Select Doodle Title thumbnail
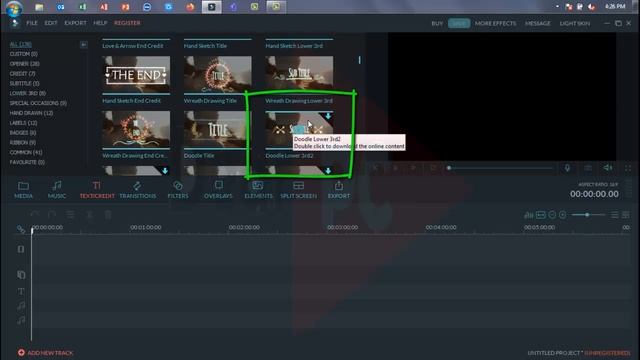Viewport: 640px width, 360px height. [x=218, y=129]
